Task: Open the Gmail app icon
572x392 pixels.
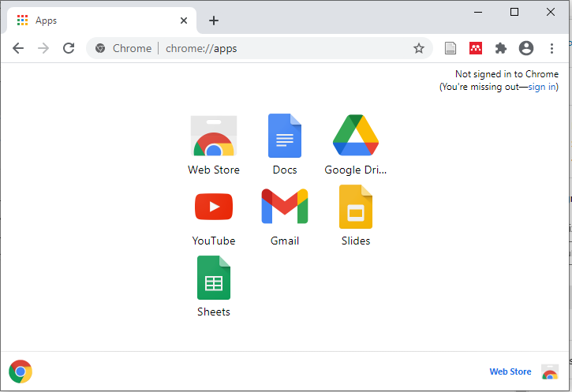Action: 285,207
